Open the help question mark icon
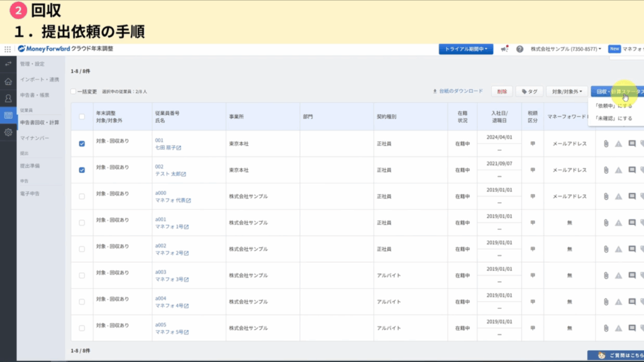This screenshot has width=644, height=362. pos(519,49)
